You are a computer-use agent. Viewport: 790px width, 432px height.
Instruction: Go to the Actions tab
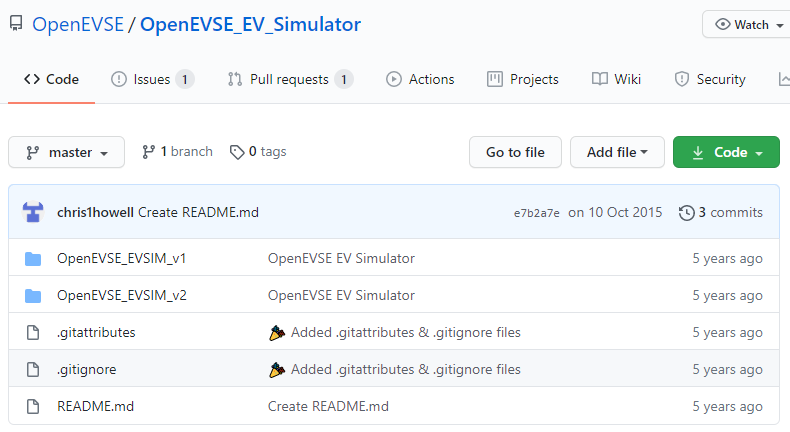[x=420, y=79]
